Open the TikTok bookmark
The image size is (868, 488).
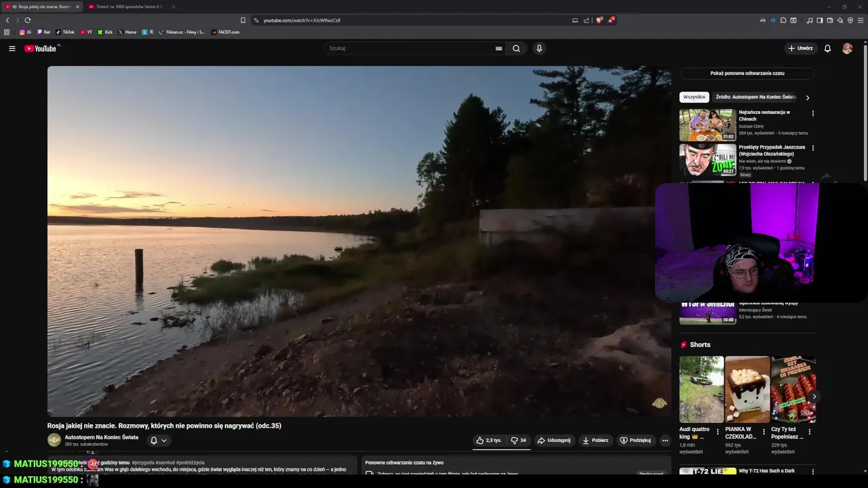tap(65, 32)
